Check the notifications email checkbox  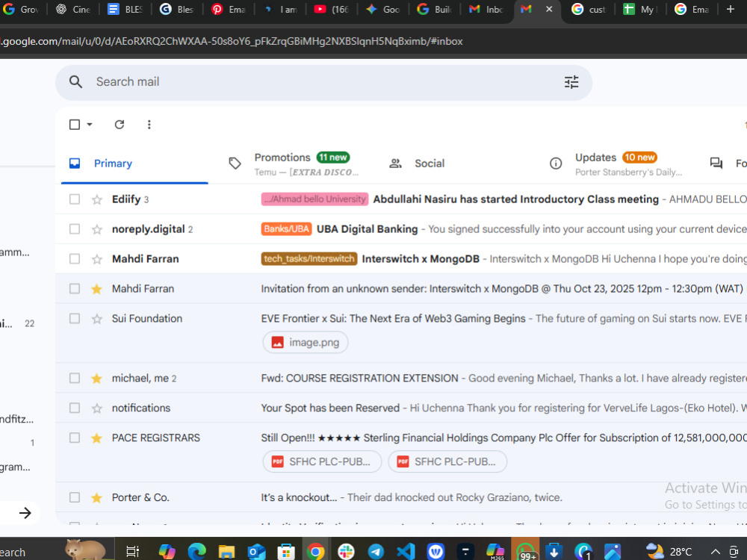click(x=74, y=408)
